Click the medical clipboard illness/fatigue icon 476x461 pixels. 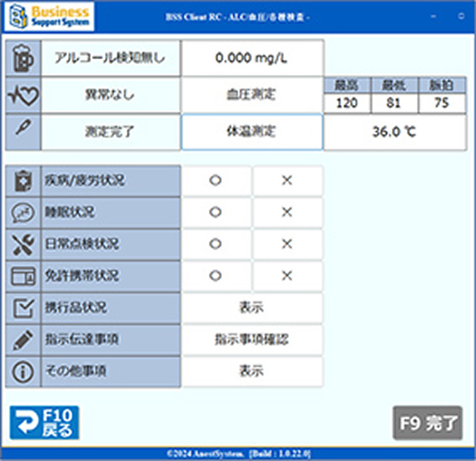pyautogui.click(x=23, y=181)
